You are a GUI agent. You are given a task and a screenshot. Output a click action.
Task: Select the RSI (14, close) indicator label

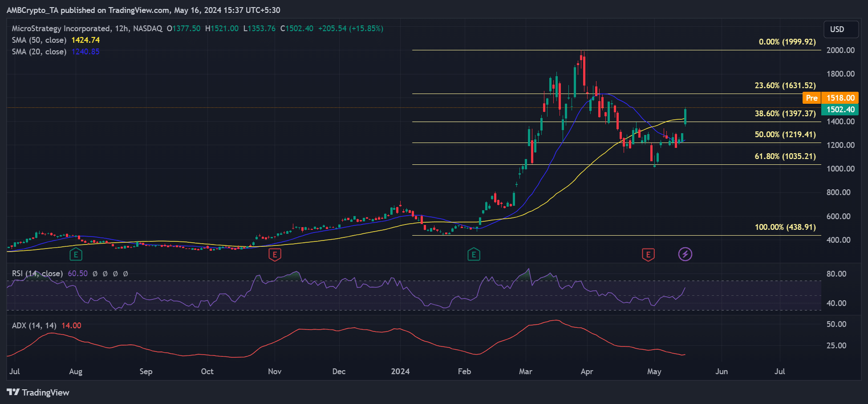click(37, 273)
